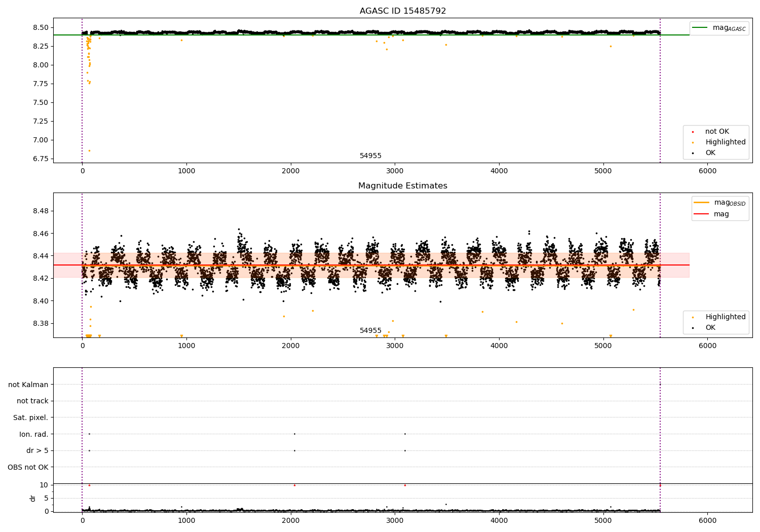Click the 8.50 y-axis tick label
This screenshot has width=760, height=532.
tap(41, 27)
